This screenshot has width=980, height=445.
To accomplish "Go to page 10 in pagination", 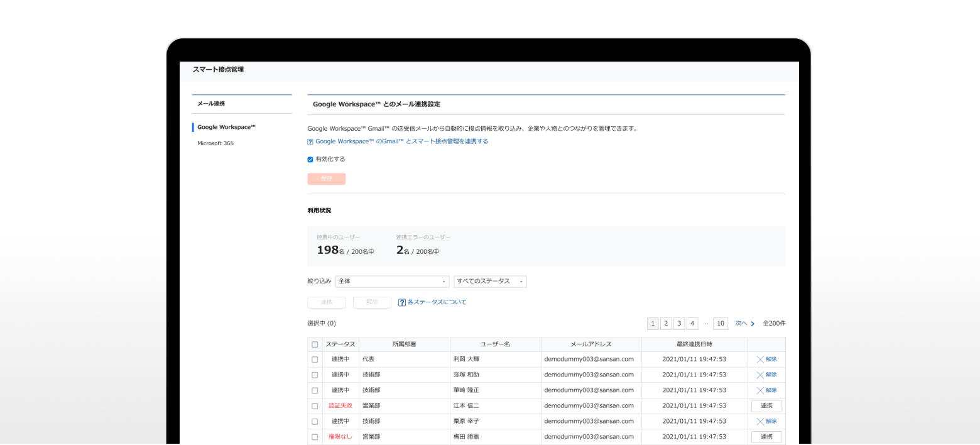I will (x=721, y=324).
